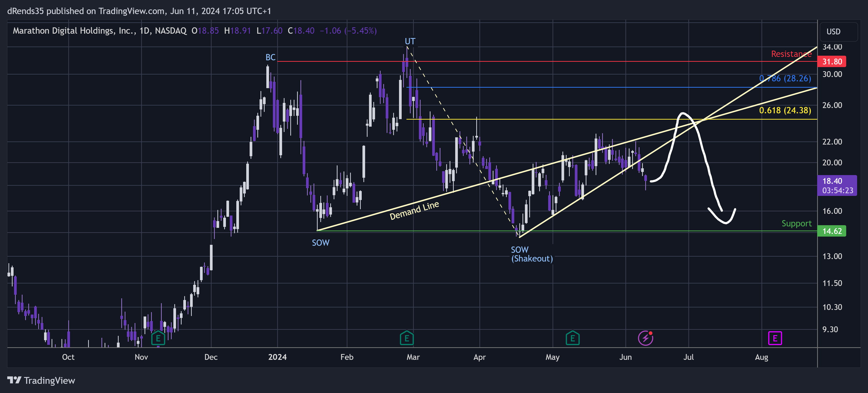Click the 16.00 price scale value
The width and height of the screenshot is (868, 393).
pos(832,211)
